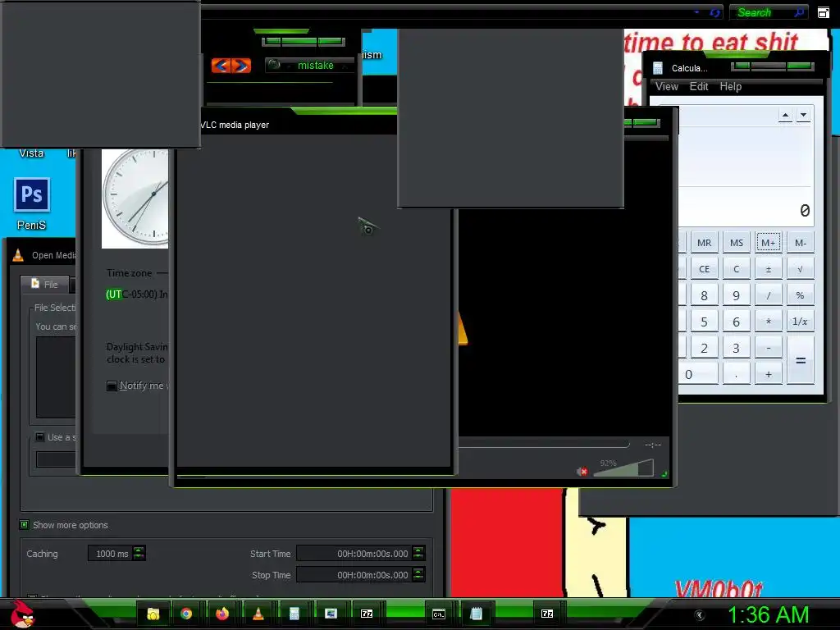840x630 pixels.
Task: Click the refresh icon beside the Search box
Action: click(714, 13)
